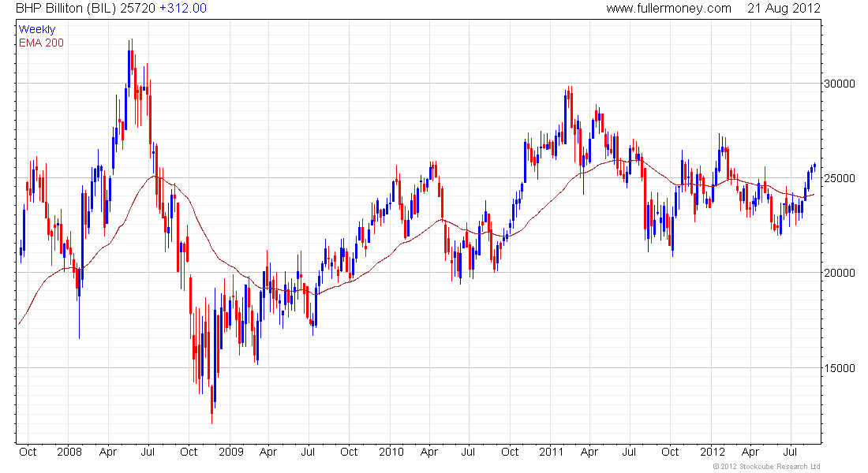The width and height of the screenshot is (868, 473).
Task: Click the 2008 year axis label
Action: point(69,452)
